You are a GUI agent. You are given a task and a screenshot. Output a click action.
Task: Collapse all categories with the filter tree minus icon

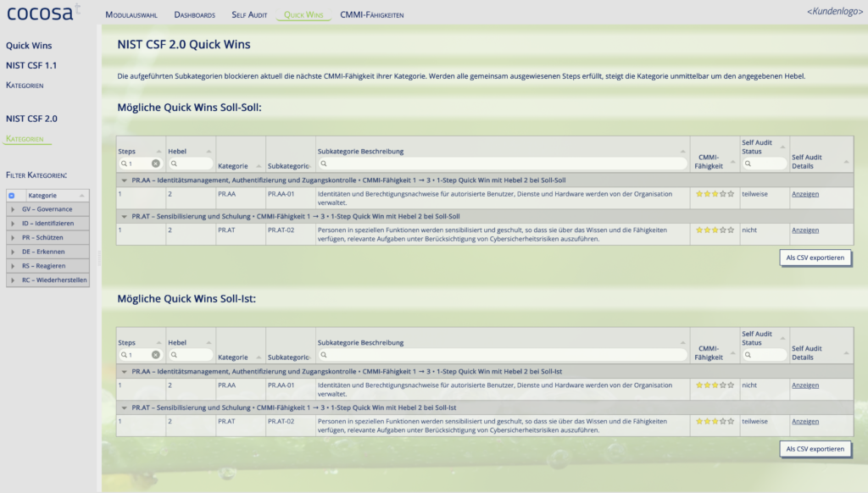coord(12,196)
